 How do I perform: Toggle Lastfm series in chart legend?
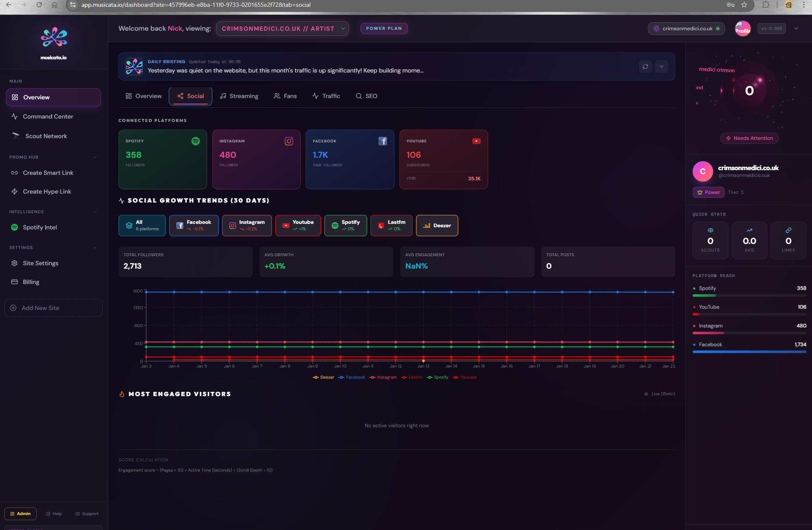point(412,377)
